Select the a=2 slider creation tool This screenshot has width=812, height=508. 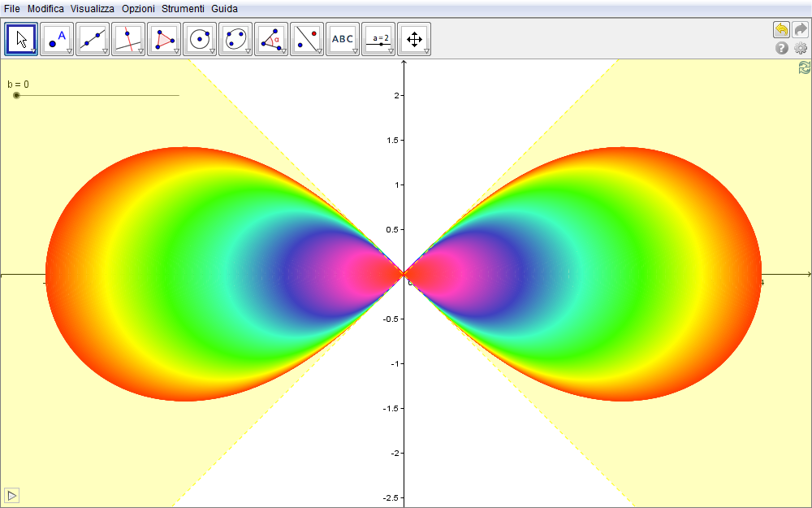tap(378, 39)
